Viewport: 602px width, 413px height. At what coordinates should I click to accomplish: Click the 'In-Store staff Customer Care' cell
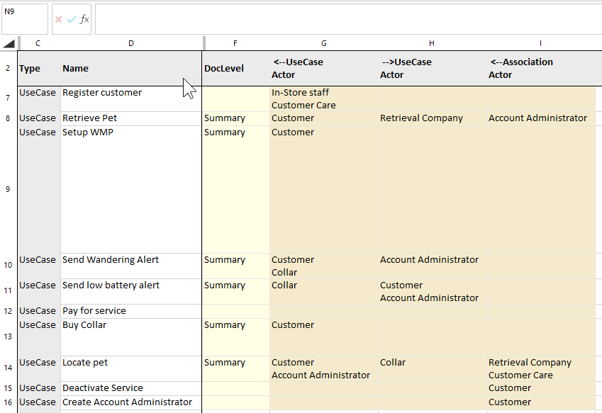(x=324, y=99)
